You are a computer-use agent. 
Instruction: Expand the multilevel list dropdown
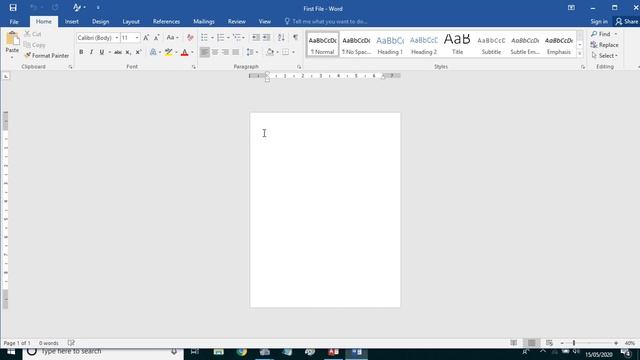click(243, 38)
